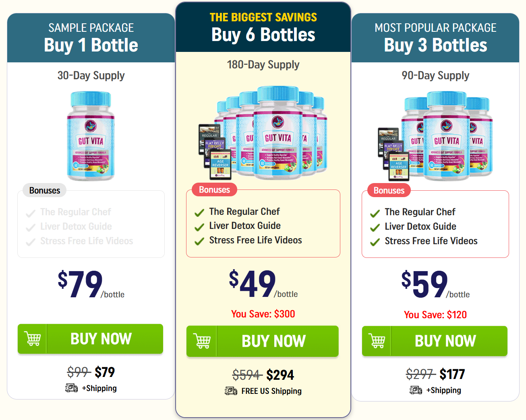The width and height of the screenshot is (526, 420).
Task: Toggle the grayed check beside The Regular Chef
Action: click(30, 212)
